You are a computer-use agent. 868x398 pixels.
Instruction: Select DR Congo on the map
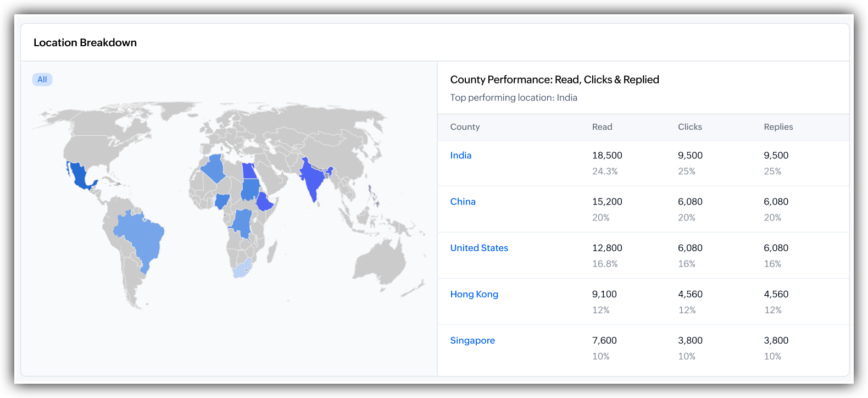coord(241,223)
